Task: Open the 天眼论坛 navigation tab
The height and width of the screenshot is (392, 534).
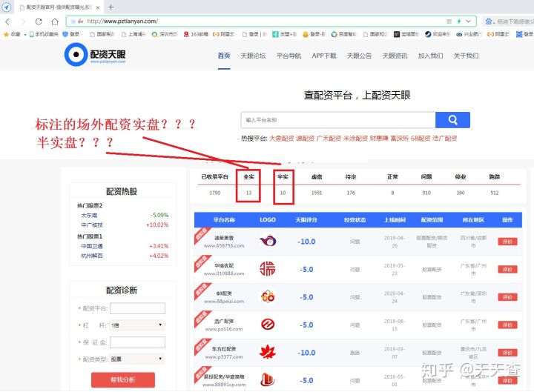Action: (x=253, y=56)
